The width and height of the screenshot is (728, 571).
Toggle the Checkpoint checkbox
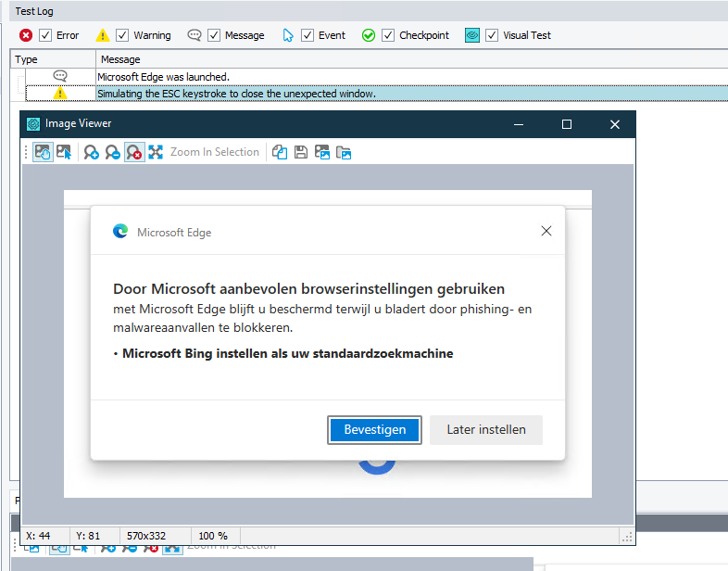(x=388, y=35)
